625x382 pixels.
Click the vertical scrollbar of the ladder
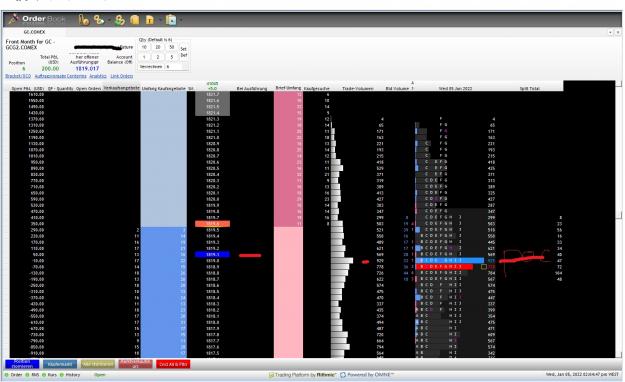619,219
